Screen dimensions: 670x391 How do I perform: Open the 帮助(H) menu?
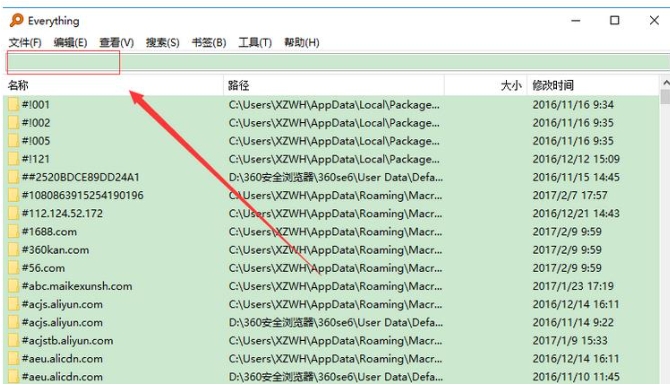(302, 43)
